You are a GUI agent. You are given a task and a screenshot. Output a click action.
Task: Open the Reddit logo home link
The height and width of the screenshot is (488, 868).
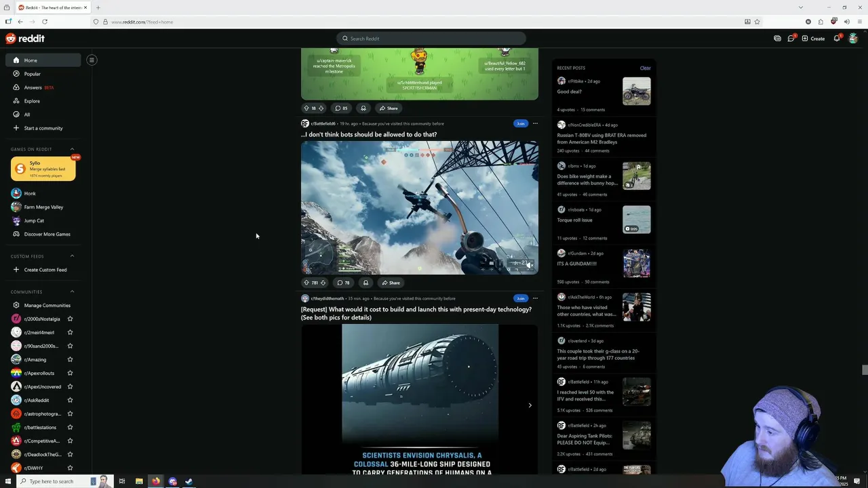click(x=25, y=39)
